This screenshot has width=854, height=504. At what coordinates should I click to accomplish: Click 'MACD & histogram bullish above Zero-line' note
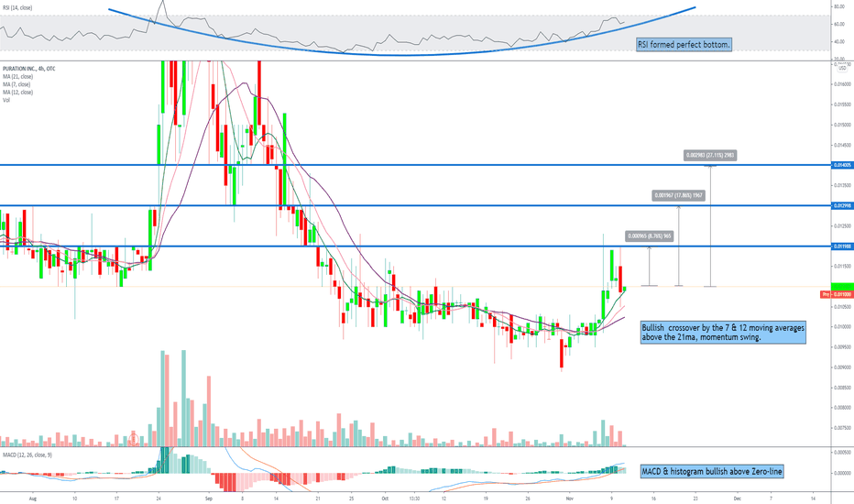tap(712, 471)
